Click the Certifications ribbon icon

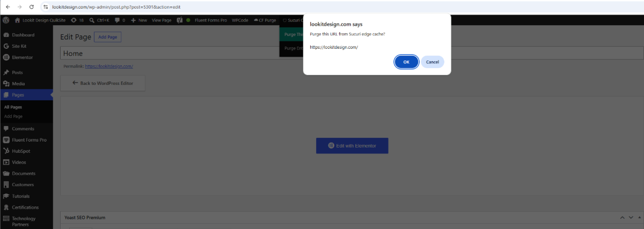coord(6,208)
